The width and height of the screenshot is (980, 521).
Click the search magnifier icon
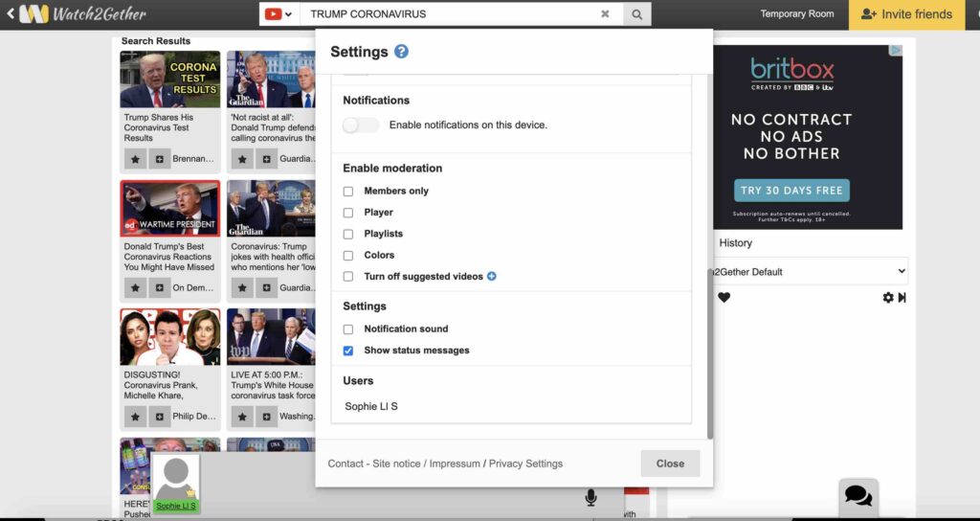(x=636, y=14)
